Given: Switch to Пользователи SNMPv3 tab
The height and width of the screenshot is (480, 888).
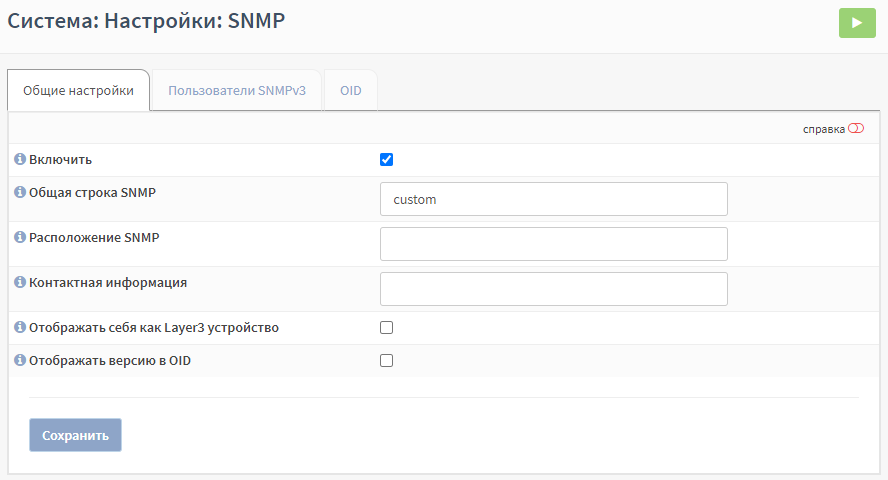Looking at the screenshot, I should click(x=237, y=91).
